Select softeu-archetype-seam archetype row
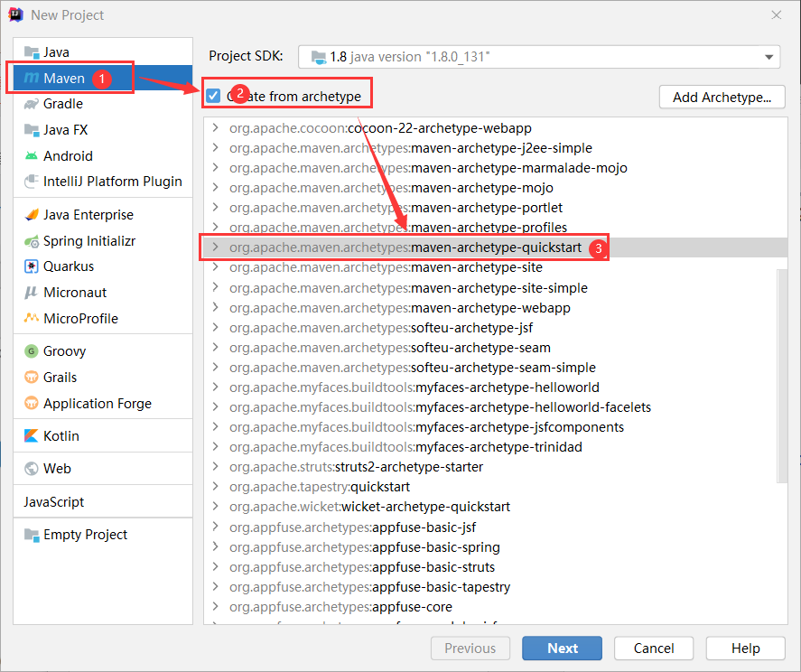The image size is (801, 672). [496, 348]
